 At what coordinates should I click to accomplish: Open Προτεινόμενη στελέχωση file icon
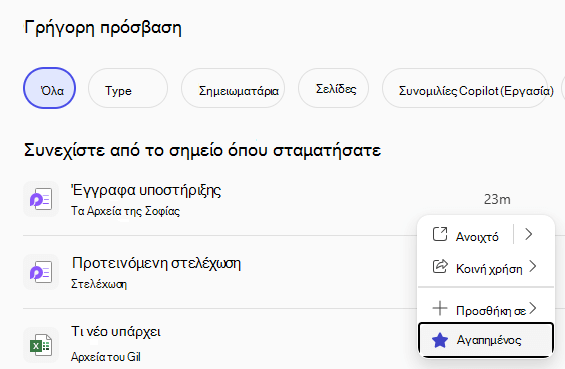pyautogui.click(x=41, y=272)
